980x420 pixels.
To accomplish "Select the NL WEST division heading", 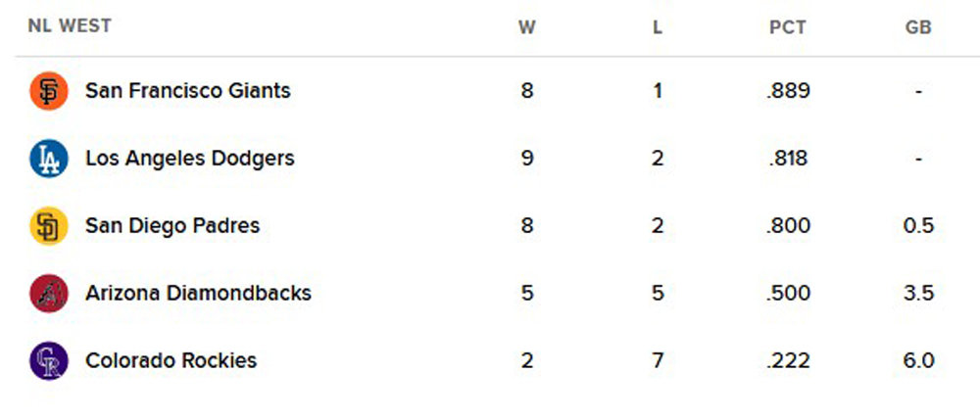I will pyautogui.click(x=70, y=25).
